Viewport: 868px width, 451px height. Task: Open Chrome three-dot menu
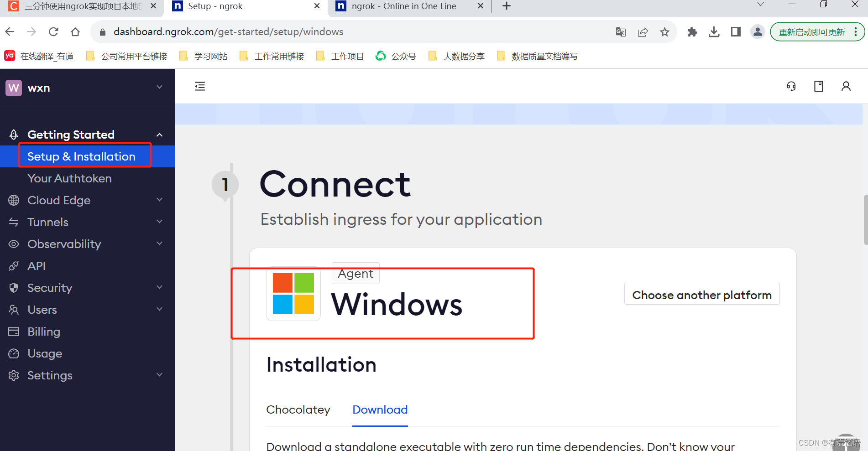click(856, 32)
